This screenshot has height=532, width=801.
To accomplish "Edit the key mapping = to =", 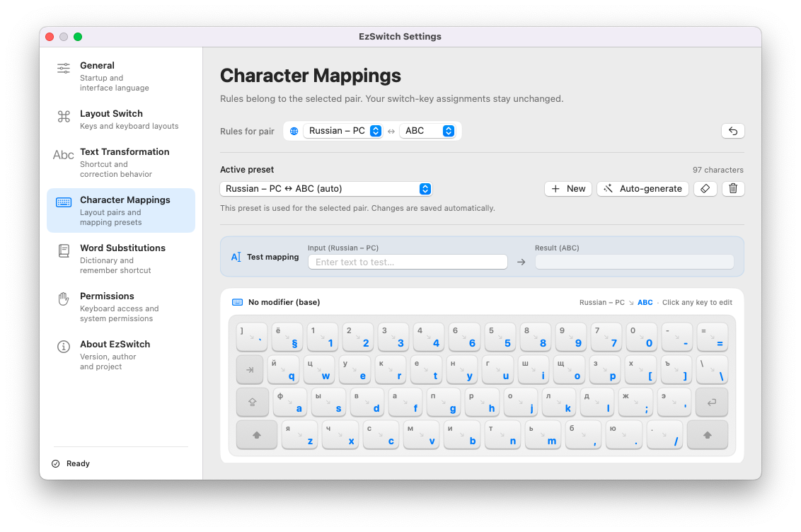I will [x=713, y=337].
